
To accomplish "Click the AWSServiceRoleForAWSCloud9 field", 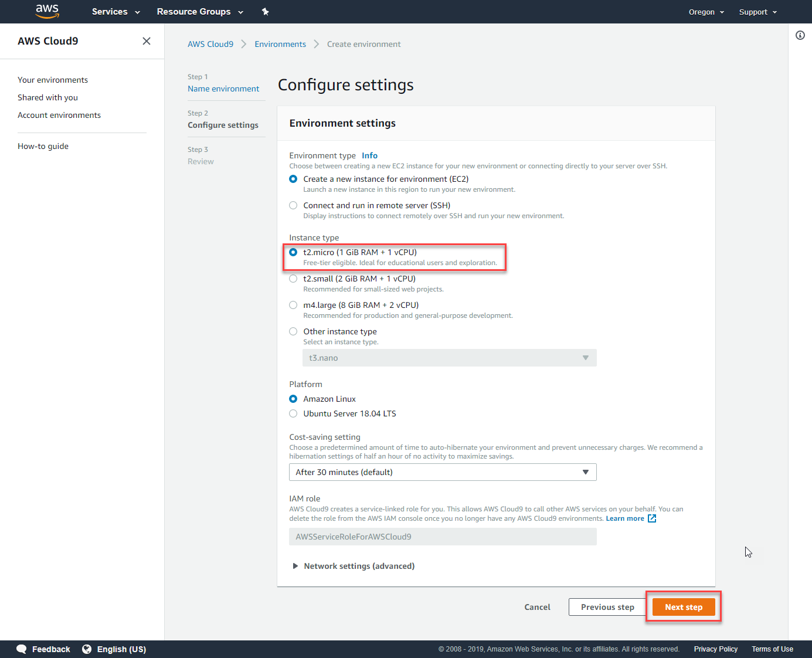I will (443, 537).
